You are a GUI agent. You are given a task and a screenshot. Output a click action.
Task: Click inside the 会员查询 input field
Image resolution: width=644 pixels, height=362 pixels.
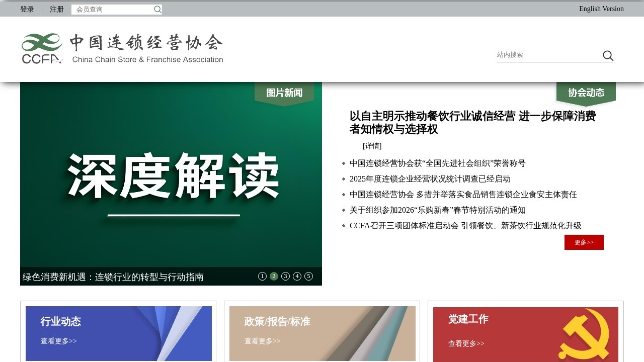111,9
